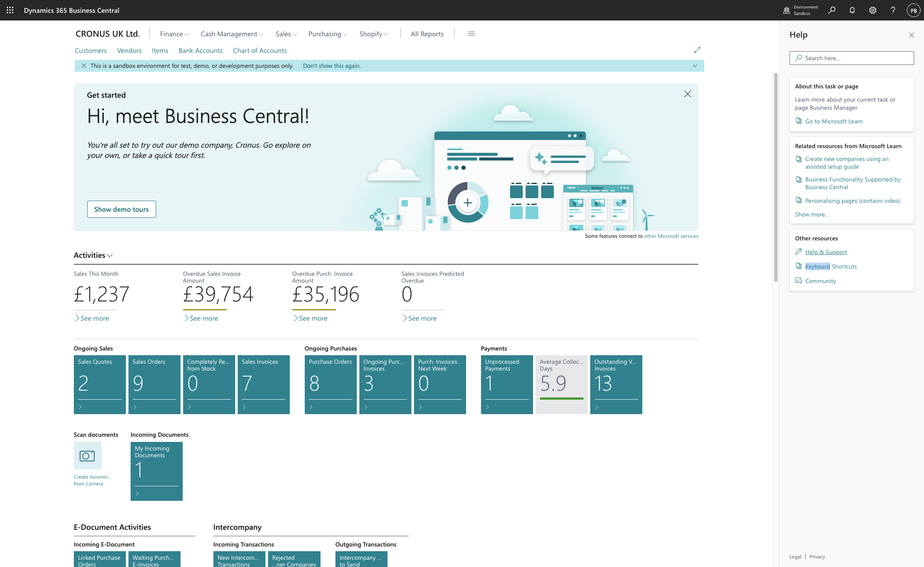
Task: Go to Vendors
Action: click(x=129, y=50)
